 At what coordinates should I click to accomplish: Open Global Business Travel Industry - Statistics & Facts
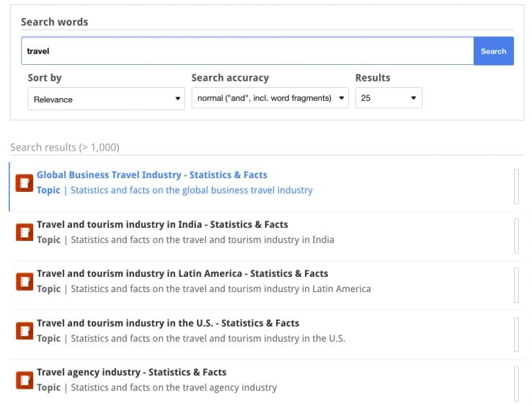pyautogui.click(x=152, y=175)
